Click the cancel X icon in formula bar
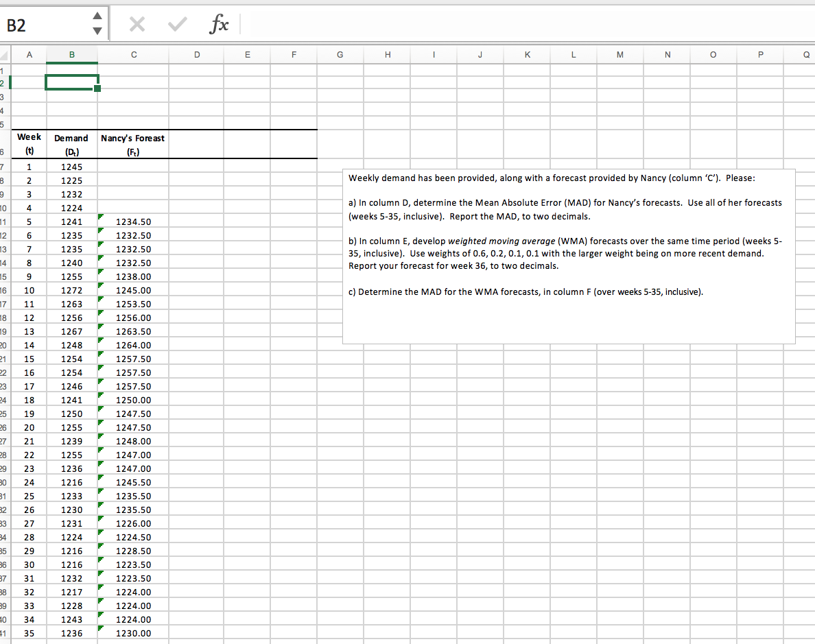Image resolution: width=815 pixels, height=644 pixels. pos(137,24)
